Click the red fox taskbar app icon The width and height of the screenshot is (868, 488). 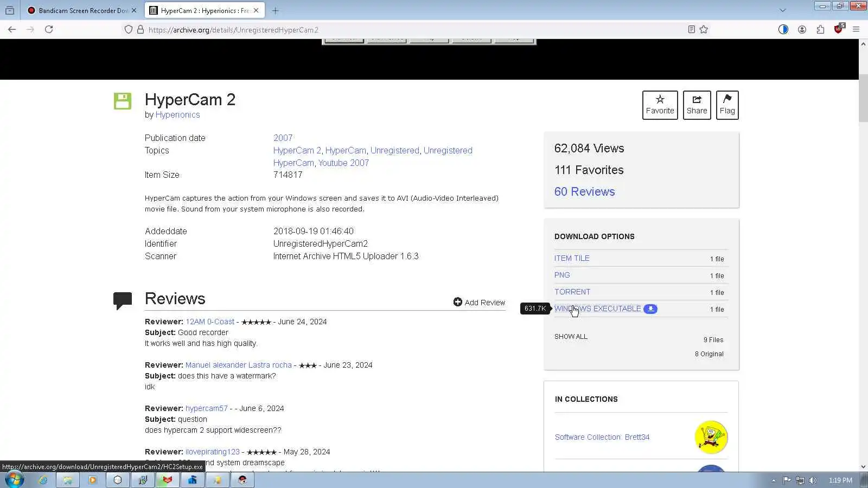click(x=168, y=480)
